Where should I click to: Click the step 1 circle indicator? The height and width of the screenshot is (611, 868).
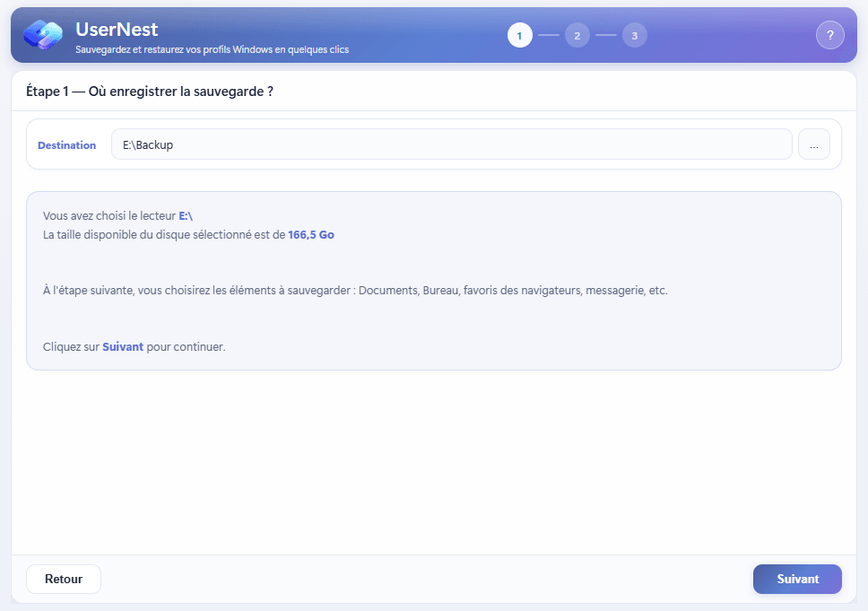tap(520, 35)
